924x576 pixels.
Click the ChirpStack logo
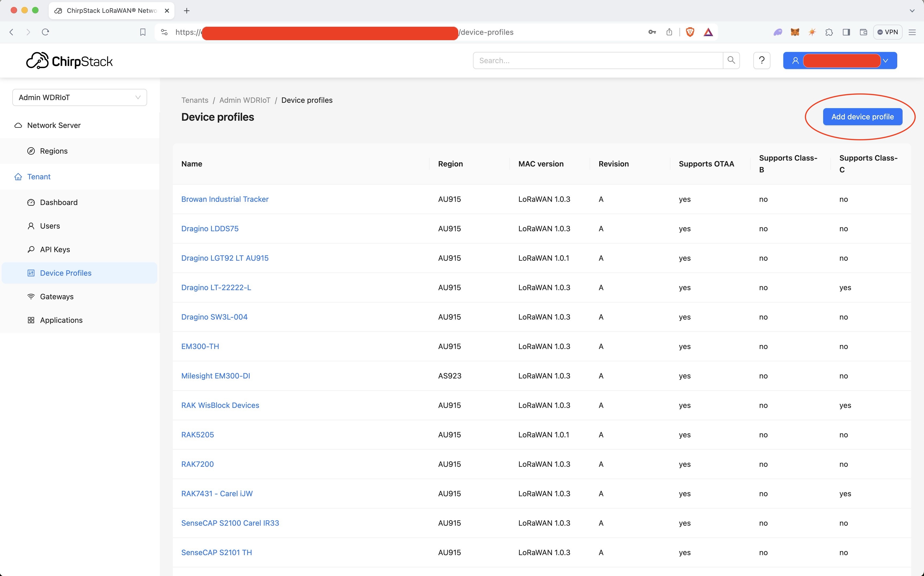click(69, 61)
